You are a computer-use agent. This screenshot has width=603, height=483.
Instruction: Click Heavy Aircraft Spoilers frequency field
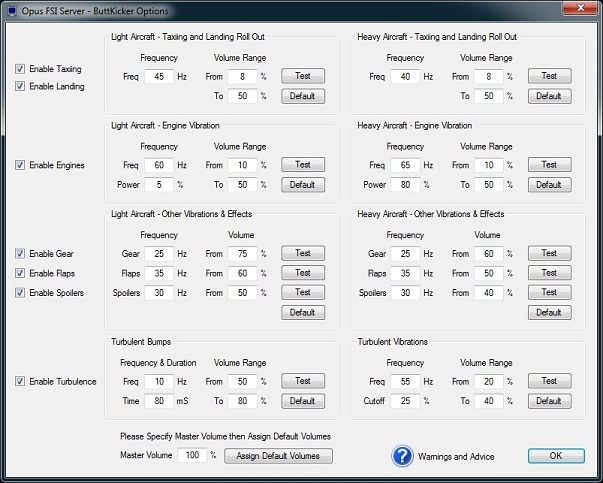click(x=405, y=293)
